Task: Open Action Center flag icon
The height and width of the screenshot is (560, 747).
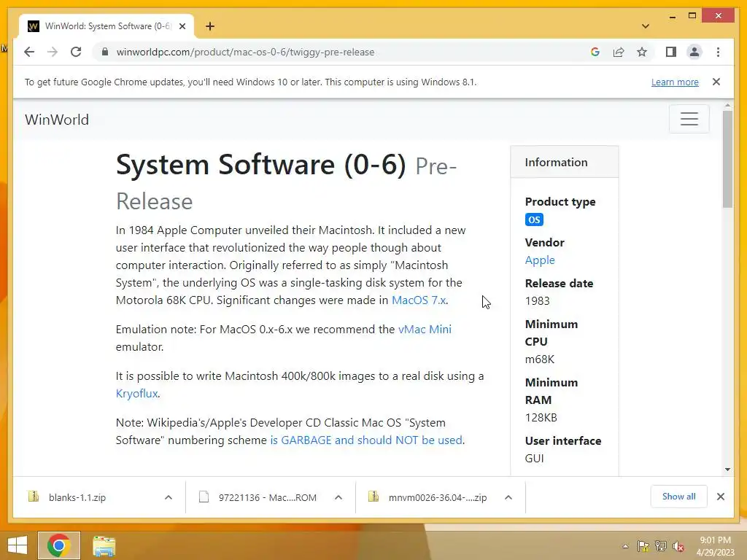Action: pos(643,546)
